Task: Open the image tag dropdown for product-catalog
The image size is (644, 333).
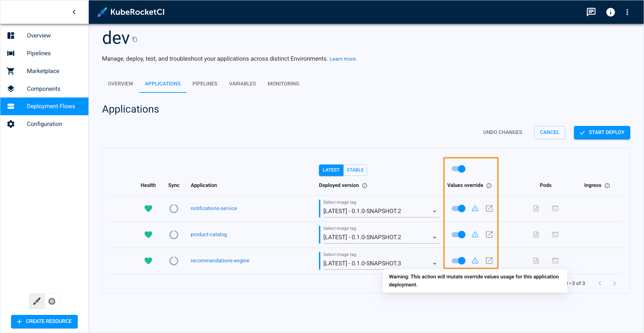Action: click(435, 237)
